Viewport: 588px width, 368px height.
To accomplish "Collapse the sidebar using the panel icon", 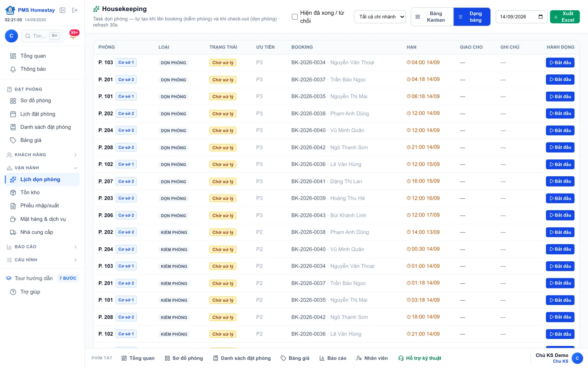I will tap(62, 10).
